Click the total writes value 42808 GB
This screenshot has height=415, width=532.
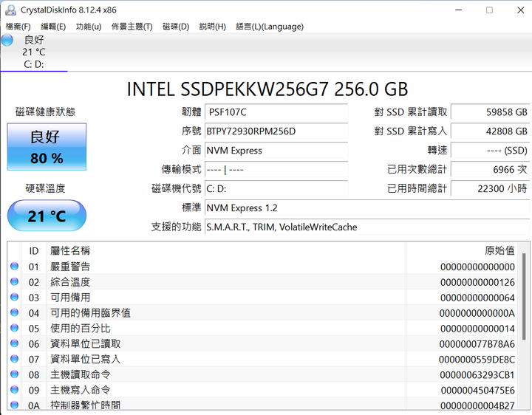pyautogui.click(x=491, y=131)
